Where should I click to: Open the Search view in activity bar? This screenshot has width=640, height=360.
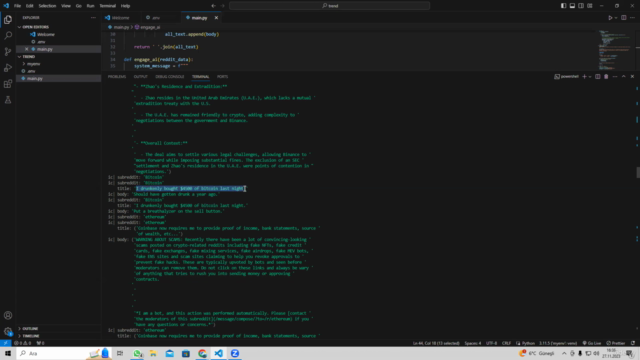click(x=8, y=36)
